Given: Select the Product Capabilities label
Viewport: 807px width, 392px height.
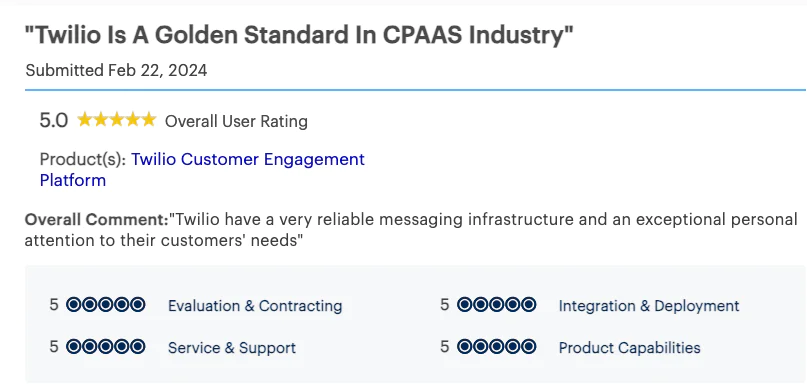Looking at the screenshot, I should [629, 348].
